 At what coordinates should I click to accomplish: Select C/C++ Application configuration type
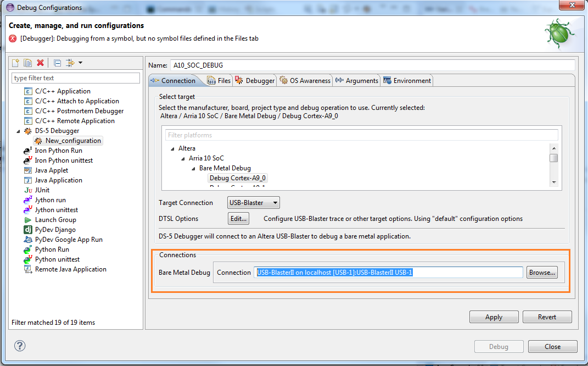click(x=63, y=91)
